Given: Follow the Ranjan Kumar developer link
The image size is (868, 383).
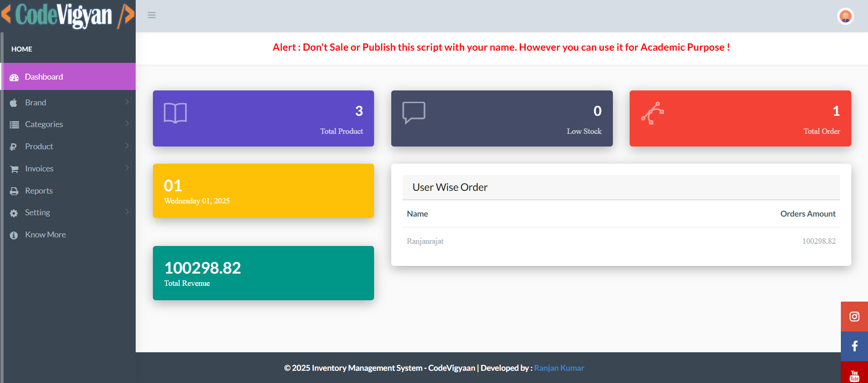Looking at the screenshot, I should pos(559,368).
